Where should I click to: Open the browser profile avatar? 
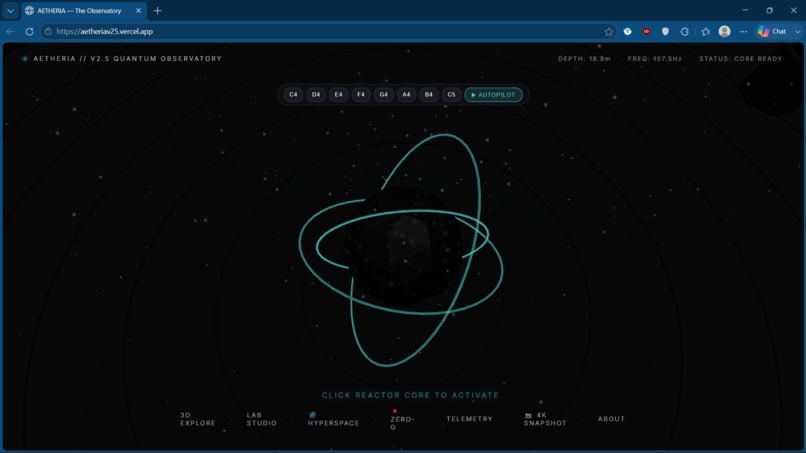coord(724,31)
